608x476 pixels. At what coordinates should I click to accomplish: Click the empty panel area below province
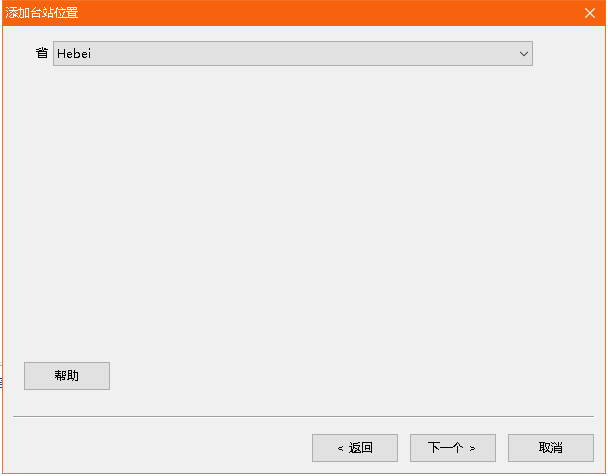304,209
